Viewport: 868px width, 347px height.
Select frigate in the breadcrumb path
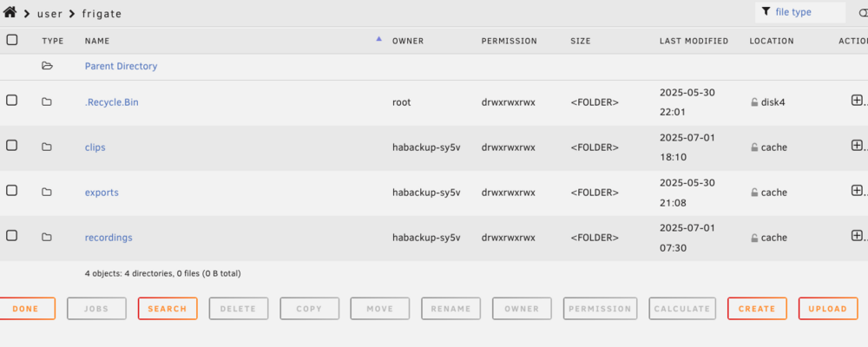[102, 14]
